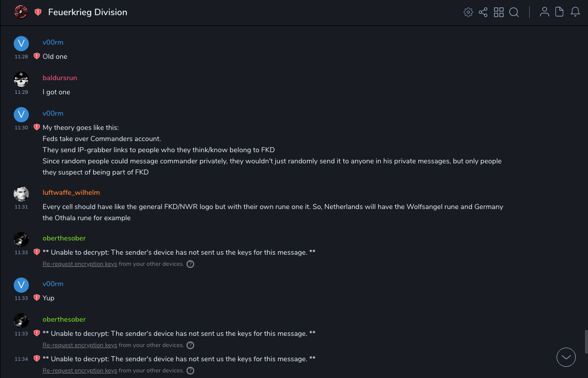
Task: Click help icon beside first re-request link
Action: [191, 264]
